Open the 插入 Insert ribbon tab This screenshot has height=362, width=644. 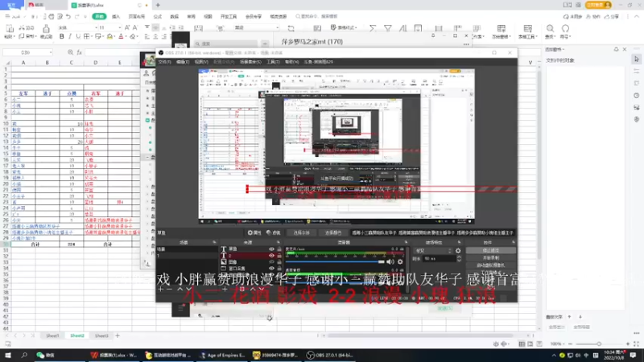tap(116, 16)
